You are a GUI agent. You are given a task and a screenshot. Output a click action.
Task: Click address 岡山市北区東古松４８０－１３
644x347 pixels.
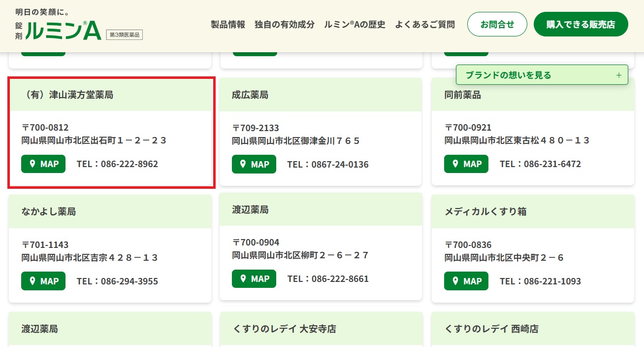(x=517, y=140)
